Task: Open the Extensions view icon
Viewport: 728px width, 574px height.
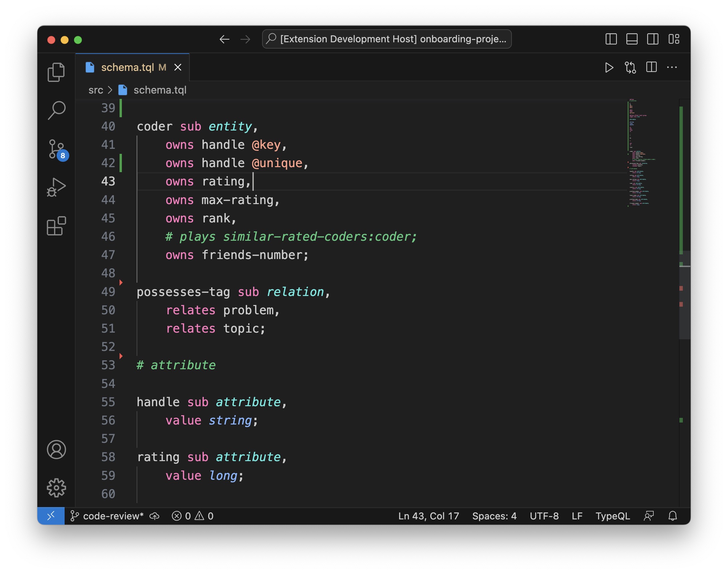Action: (x=56, y=226)
